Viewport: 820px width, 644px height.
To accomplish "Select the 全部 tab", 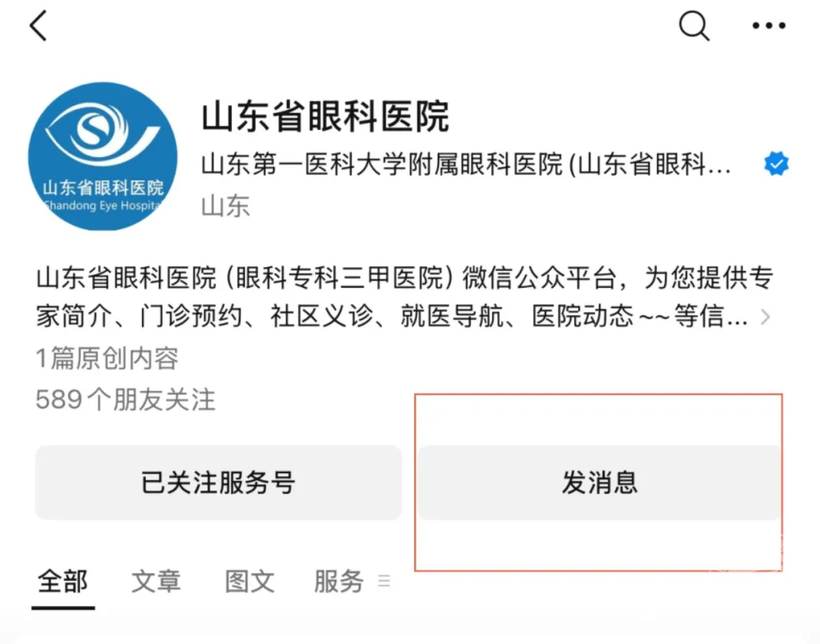I will pyautogui.click(x=63, y=581).
